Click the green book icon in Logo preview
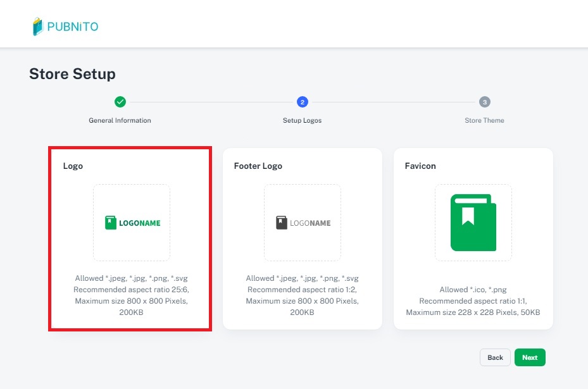The image size is (588, 389). 111,223
